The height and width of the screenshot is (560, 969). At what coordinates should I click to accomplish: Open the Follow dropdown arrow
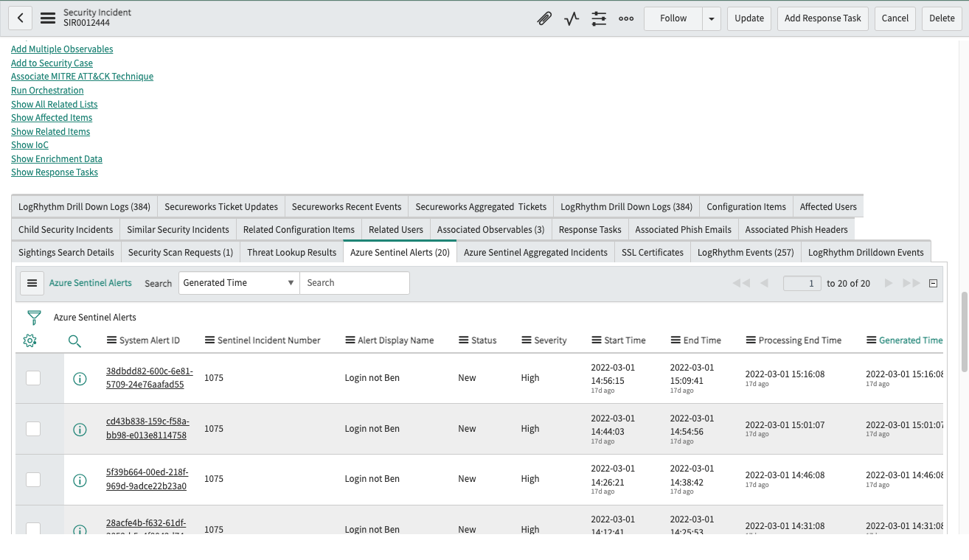point(712,19)
